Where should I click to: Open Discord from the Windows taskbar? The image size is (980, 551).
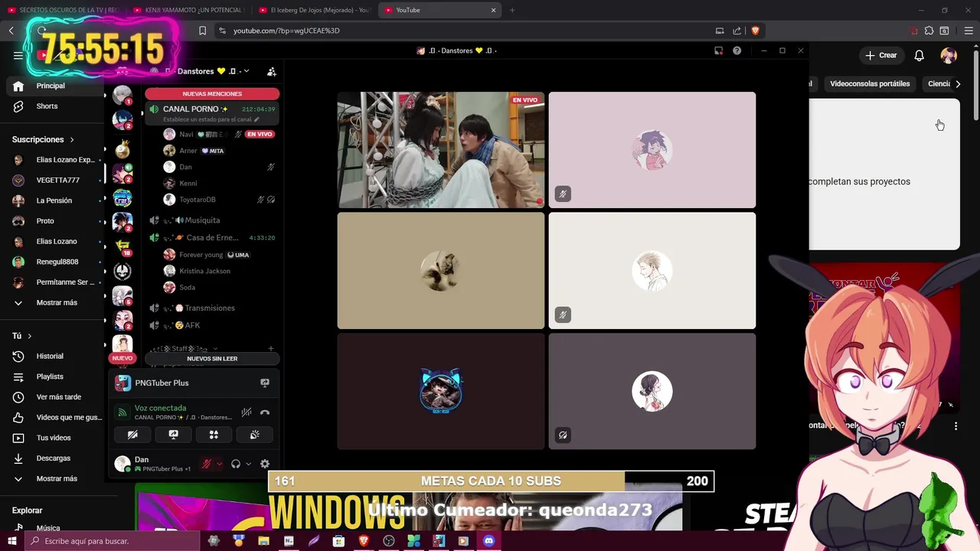(x=488, y=541)
